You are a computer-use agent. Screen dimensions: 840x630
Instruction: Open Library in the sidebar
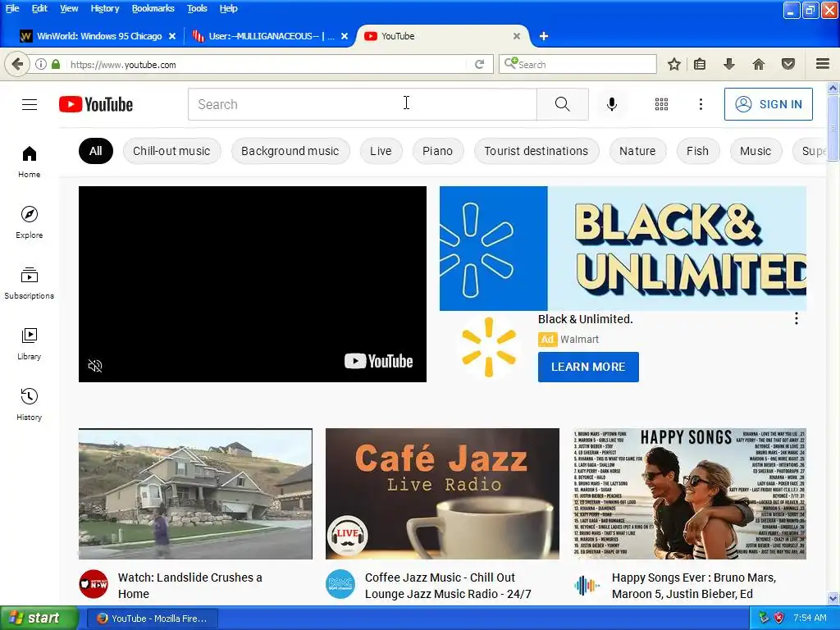(x=29, y=344)
